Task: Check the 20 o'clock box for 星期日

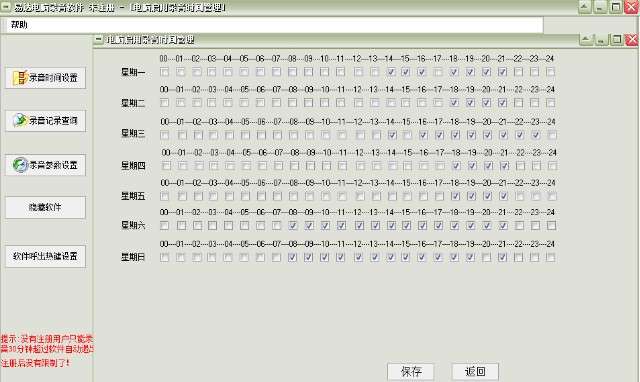Action: pos(486,257)
